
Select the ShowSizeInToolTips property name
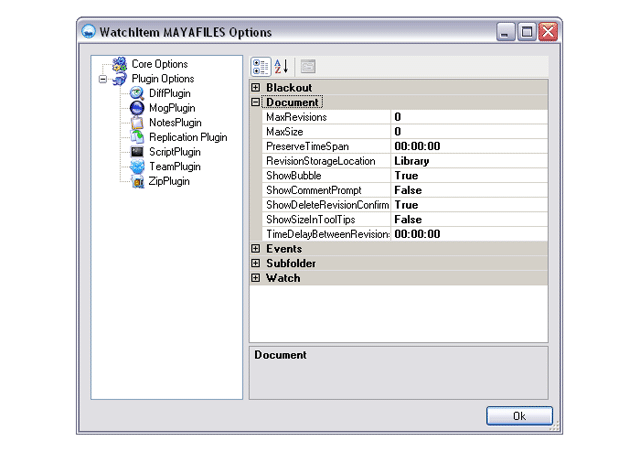pyautogui.click(x=311, y=220)
